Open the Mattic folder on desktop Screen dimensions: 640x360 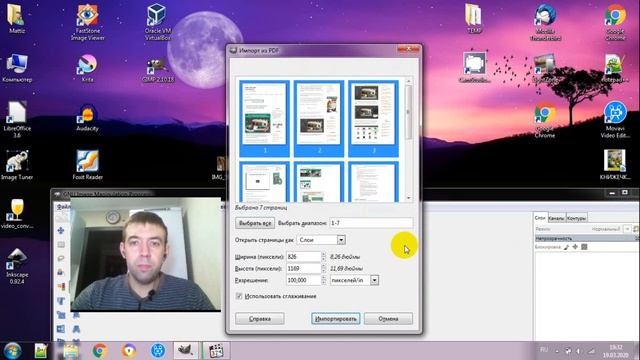click(x=16, y=19)
